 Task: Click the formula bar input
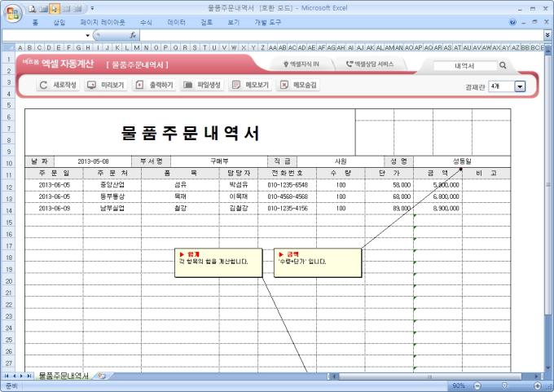pyautogui.click(x=341, y=35)
